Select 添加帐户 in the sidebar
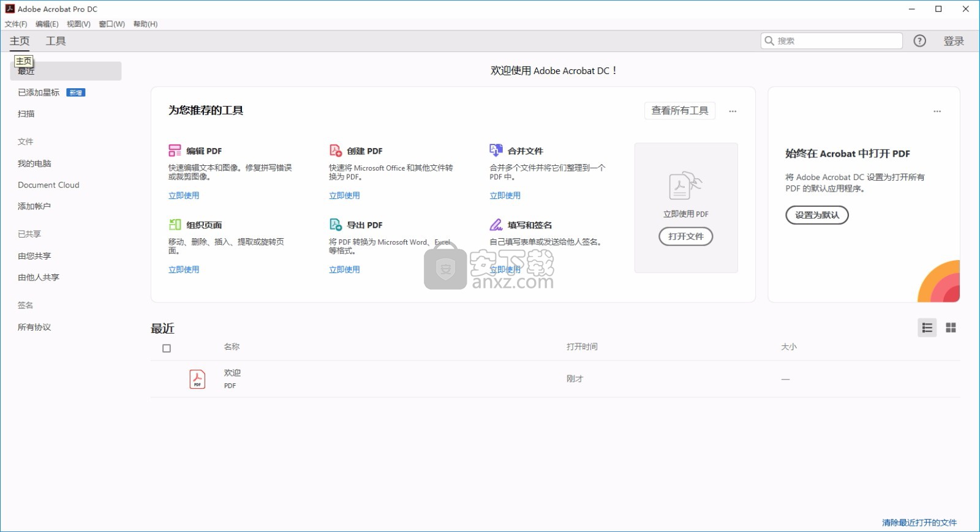The width and height of the screenshot is (980, 532). (34, 206)
